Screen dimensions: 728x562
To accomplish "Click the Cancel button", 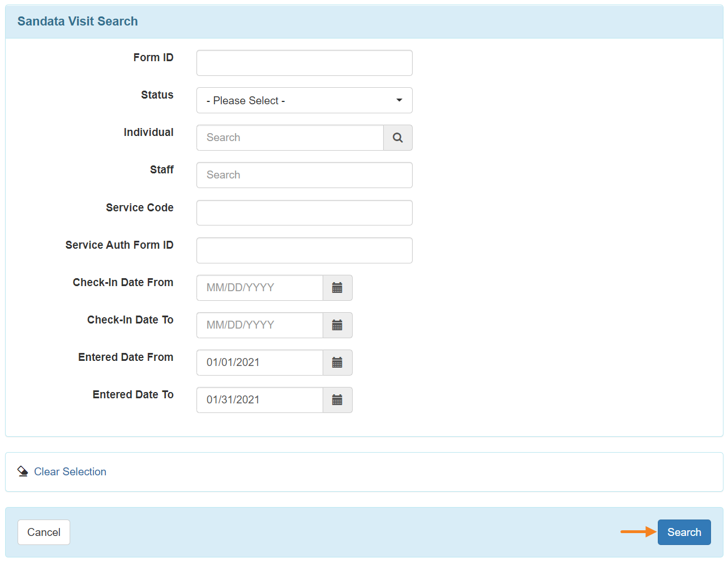I will (x=44, y=532).
